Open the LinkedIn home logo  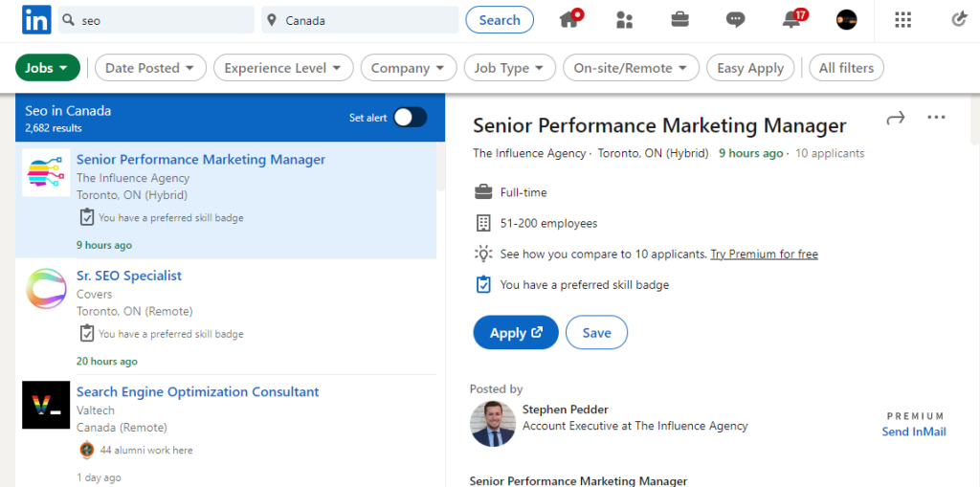click(x=36, y=20)
